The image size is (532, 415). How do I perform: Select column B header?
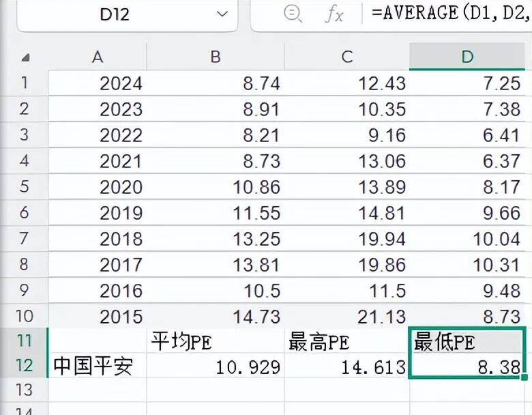point(216,57)
